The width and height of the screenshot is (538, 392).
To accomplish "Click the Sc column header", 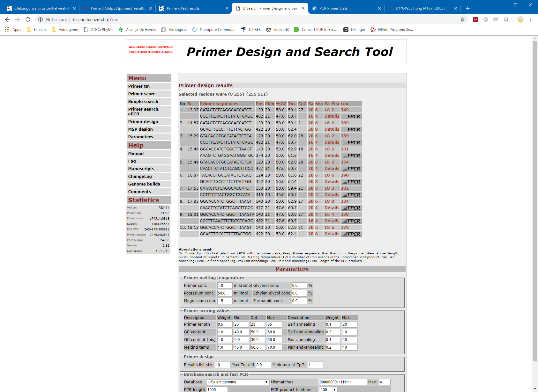I will [x=190, y=104].
